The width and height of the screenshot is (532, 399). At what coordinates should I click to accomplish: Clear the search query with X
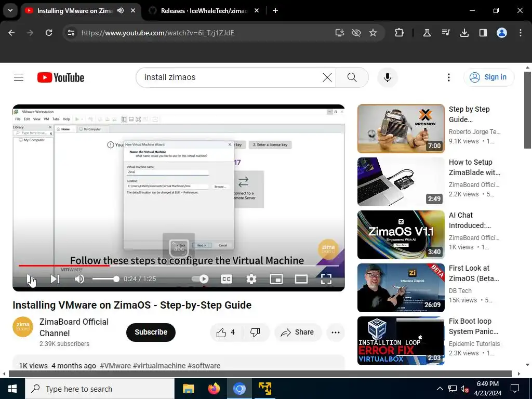point(327,77)
